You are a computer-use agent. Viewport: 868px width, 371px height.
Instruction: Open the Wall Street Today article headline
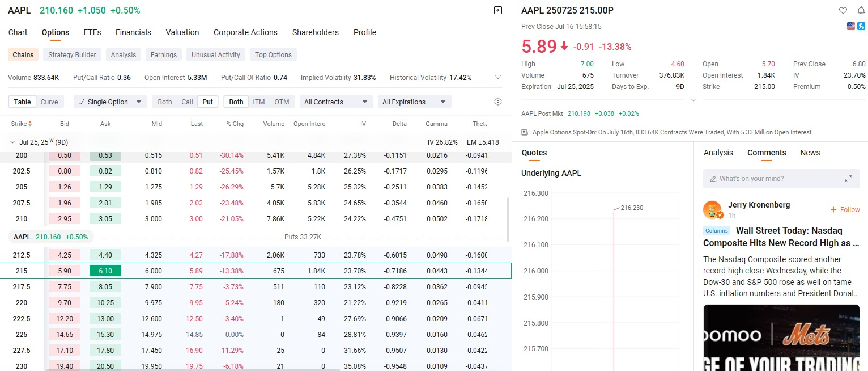pyautogui.click(x=781, y=237)
